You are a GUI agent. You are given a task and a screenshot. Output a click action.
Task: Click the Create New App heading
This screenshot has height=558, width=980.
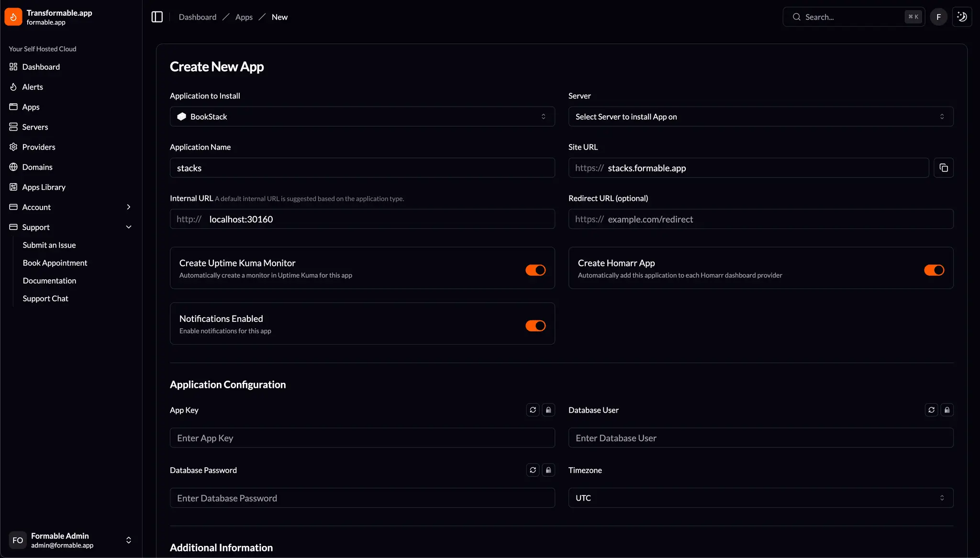(x=217, y=66)
